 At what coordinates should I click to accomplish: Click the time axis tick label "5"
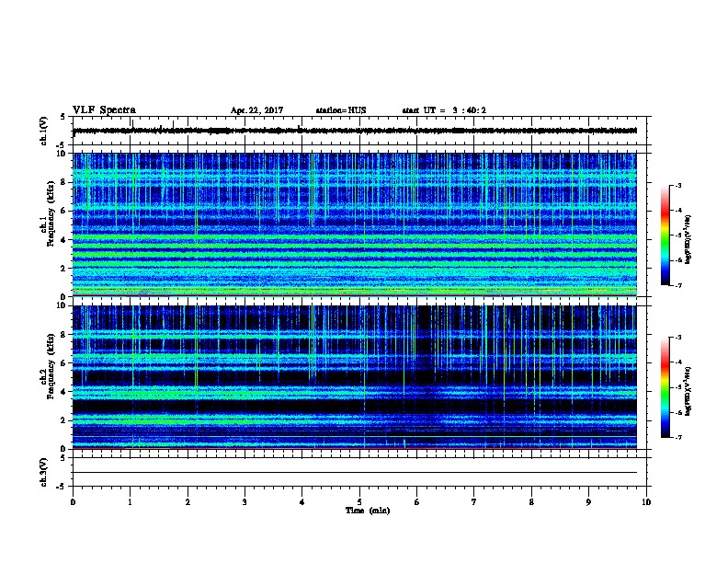pyautogui.click(x=359, y=502)
